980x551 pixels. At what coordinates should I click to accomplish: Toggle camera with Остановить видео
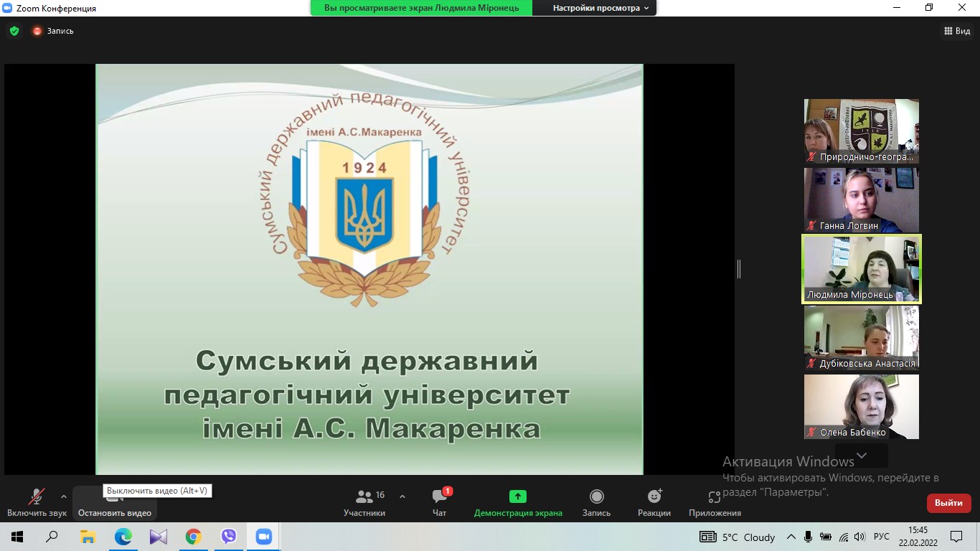(115, 502)
